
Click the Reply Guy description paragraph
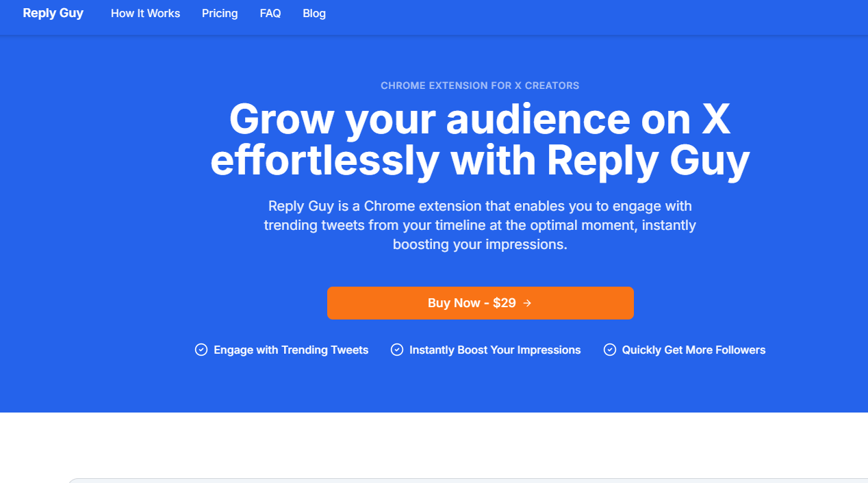tap(480, 225)
